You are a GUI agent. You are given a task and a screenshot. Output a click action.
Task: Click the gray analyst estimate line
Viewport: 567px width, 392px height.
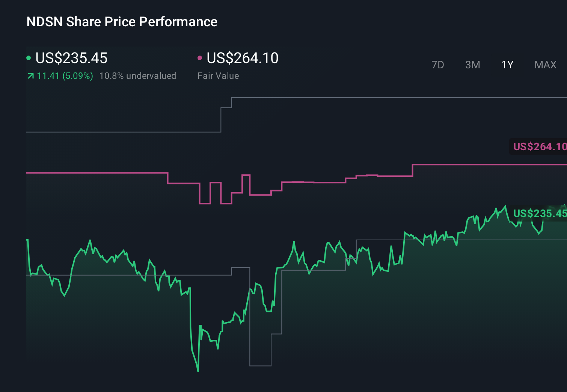(x=113, y=132)
